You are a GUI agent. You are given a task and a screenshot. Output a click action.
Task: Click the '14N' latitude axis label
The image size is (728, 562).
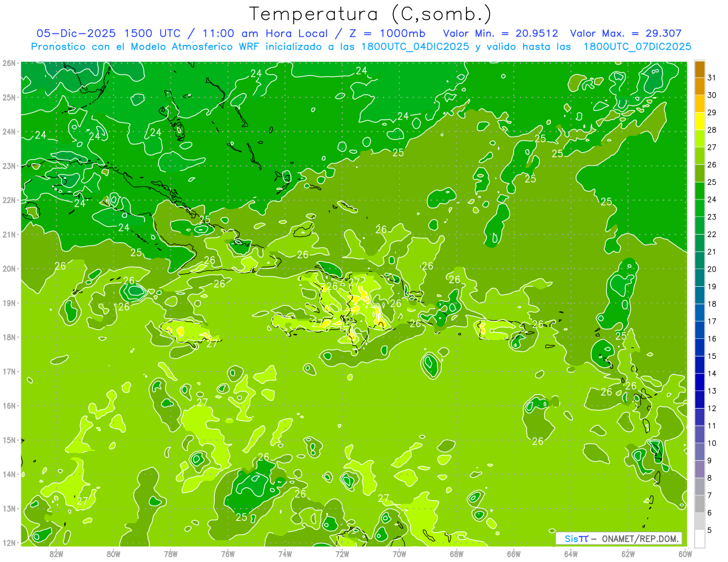tap(9, 474)
